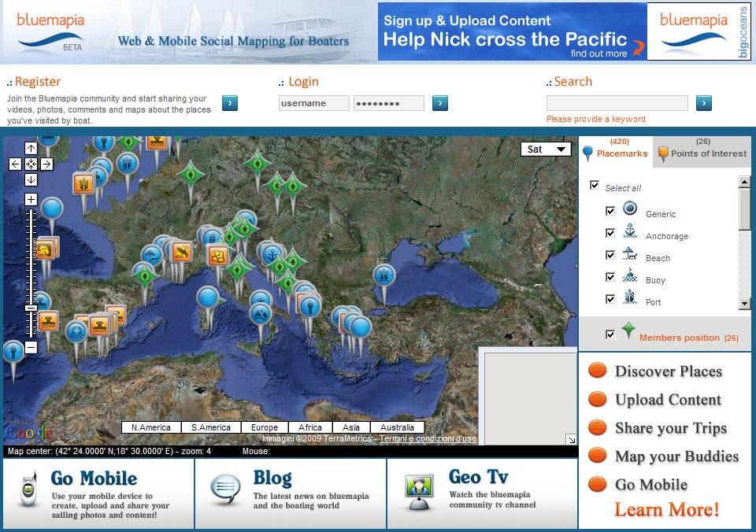
Task: Open the Go Mobile sidebar link
Action: point(651,484)
